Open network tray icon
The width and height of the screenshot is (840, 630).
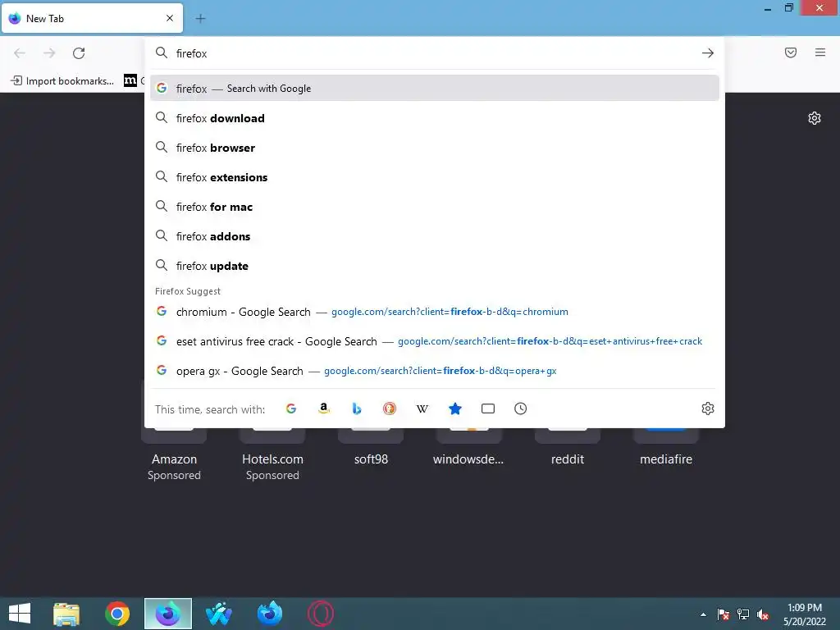[743, 614]
